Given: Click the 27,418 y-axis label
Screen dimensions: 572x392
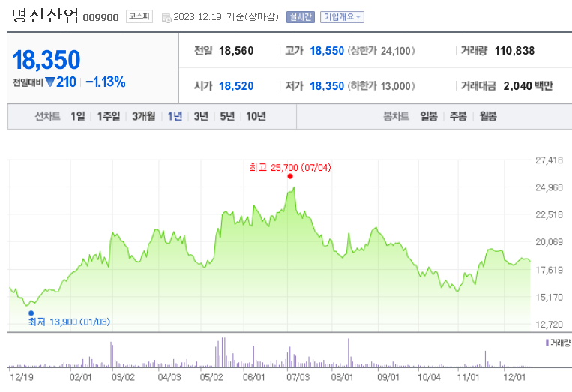Looking at the screenshot, I should click(x=549, y=160).
